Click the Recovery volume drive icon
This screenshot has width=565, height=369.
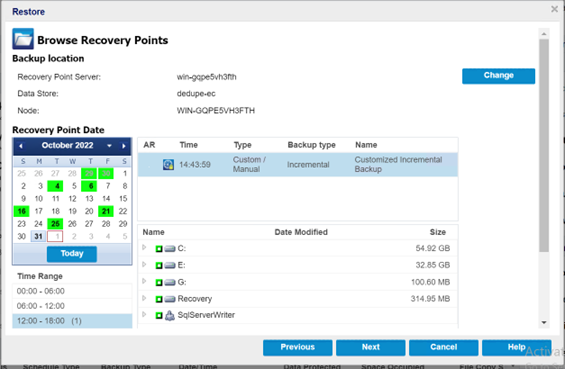tap(170, 299)
